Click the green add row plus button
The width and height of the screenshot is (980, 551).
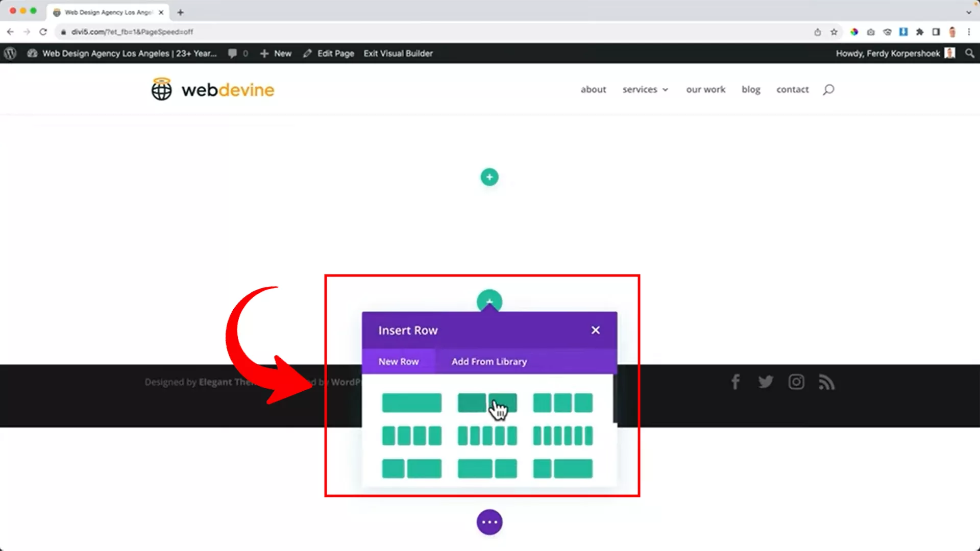click(x=489, y=177)
